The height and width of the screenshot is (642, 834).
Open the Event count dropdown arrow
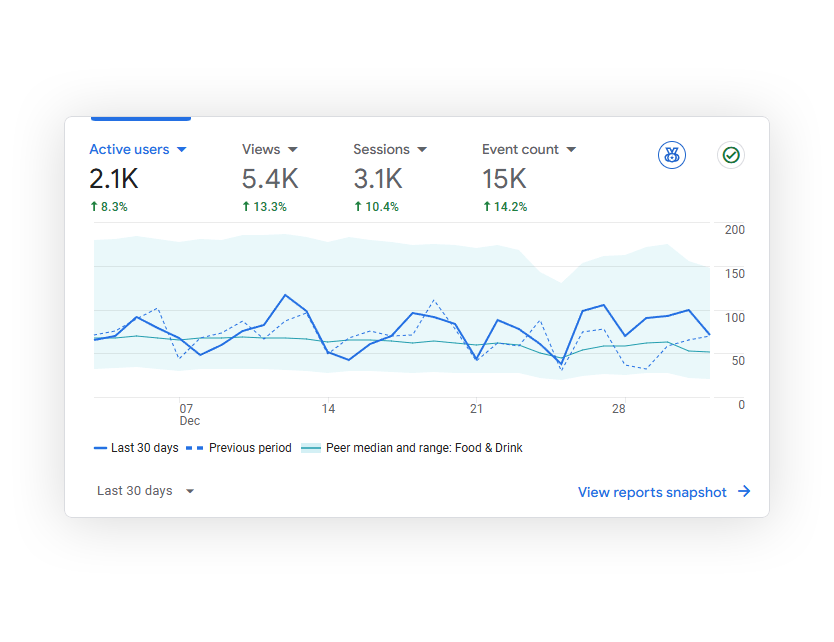pos(571,150)
